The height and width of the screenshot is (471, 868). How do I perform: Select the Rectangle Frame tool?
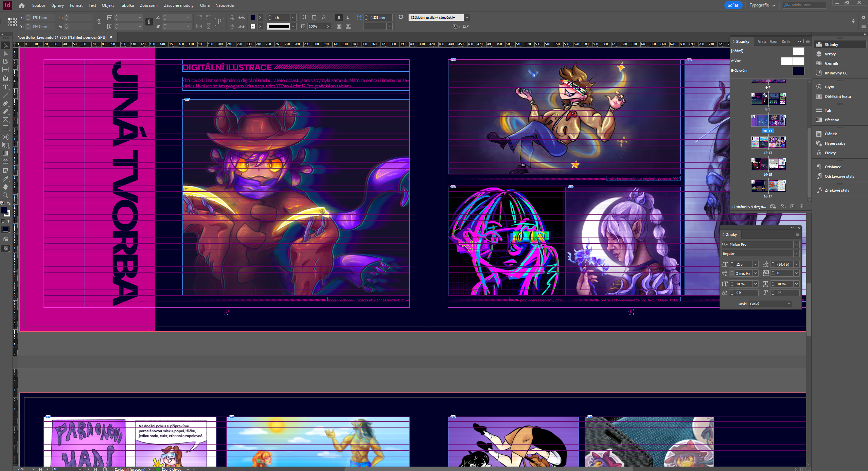click(x=5, y=120)
